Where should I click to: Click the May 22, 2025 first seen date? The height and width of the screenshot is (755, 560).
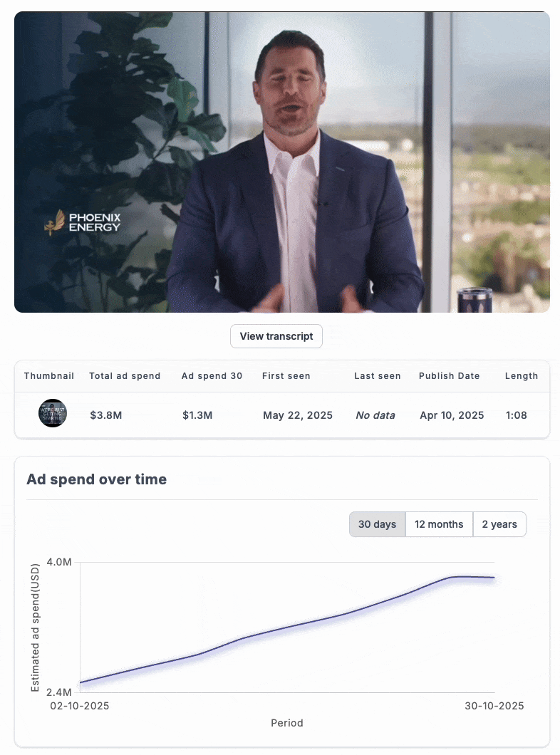(298, 415)
